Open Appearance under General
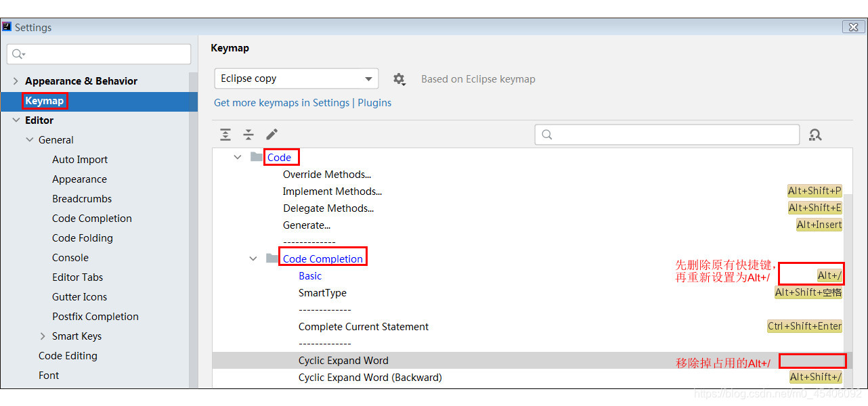868x406 pixels. click(79, 179)
